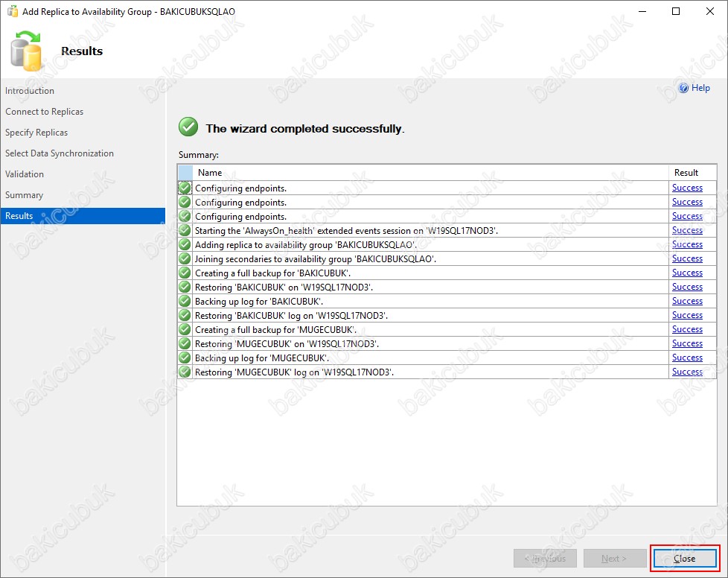This screenshot has width=728, height=578.
Task: Select row text Backing up log for 'BAKICUBUK'
Action: [x=258, y=302]
